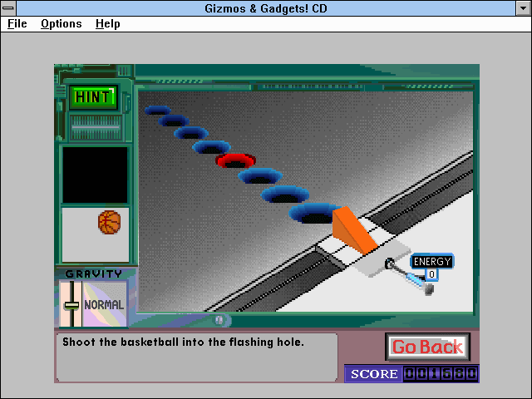Click the black display screen
The width and height of the screenshot is (532, 399).
(x=95, y=175)
